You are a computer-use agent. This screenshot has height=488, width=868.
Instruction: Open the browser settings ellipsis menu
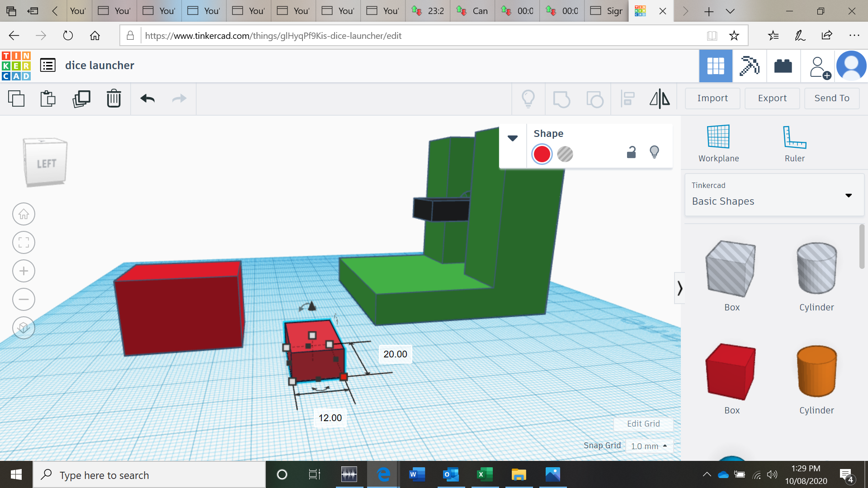tap(854, 36)
